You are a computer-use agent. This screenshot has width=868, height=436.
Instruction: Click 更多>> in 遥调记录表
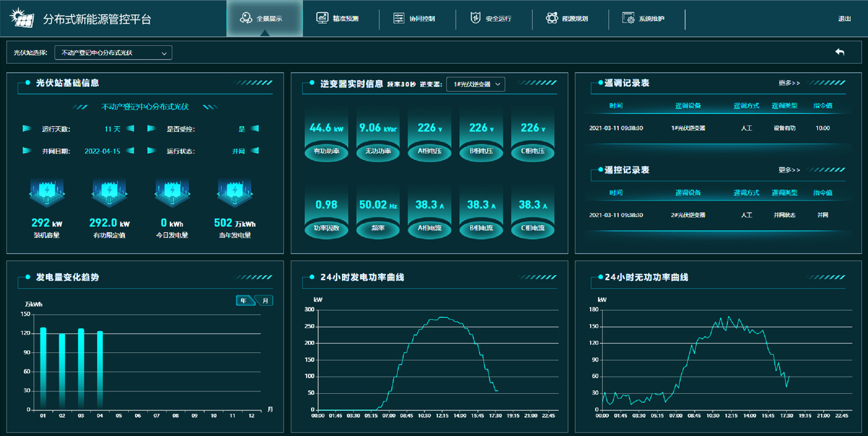click(789, 83)
